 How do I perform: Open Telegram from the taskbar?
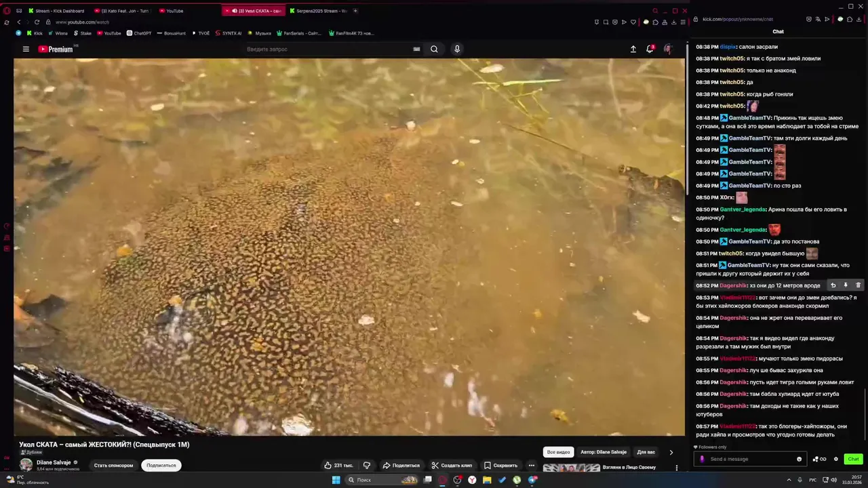pos(532,480)
